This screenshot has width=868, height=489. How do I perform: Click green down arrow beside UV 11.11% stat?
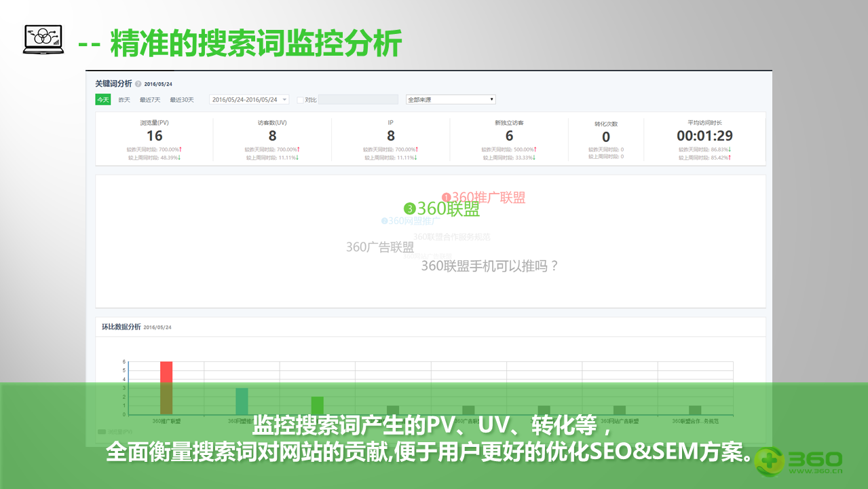[298, 158]
